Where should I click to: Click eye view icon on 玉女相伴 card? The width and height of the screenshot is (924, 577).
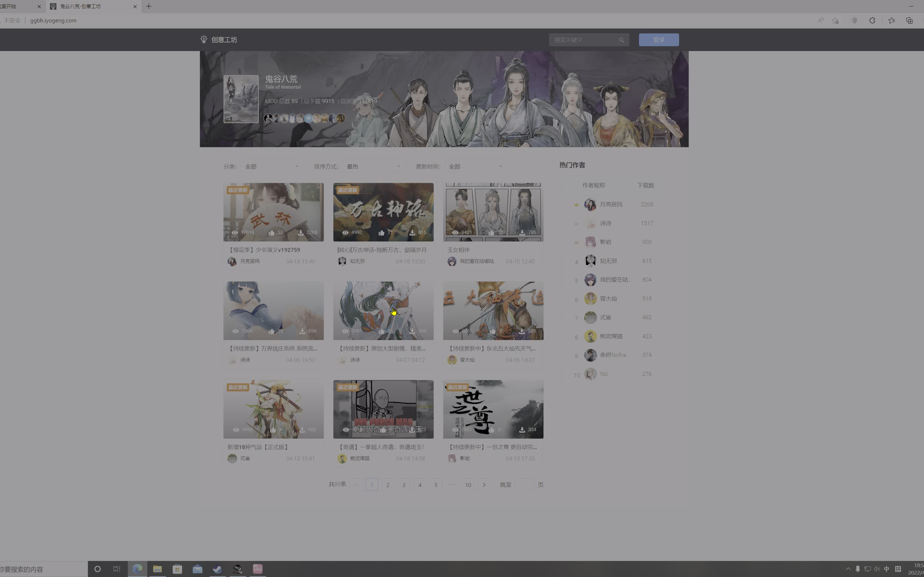tap(455, 232)
